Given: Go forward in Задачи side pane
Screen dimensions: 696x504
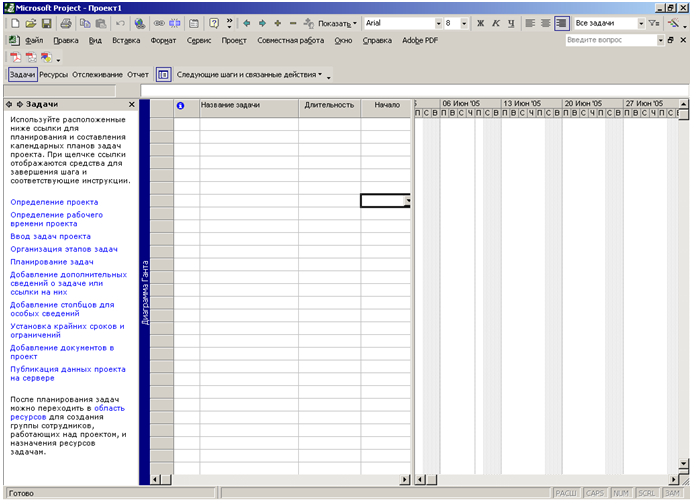Looking at the screenshot, I should (20, 104).
